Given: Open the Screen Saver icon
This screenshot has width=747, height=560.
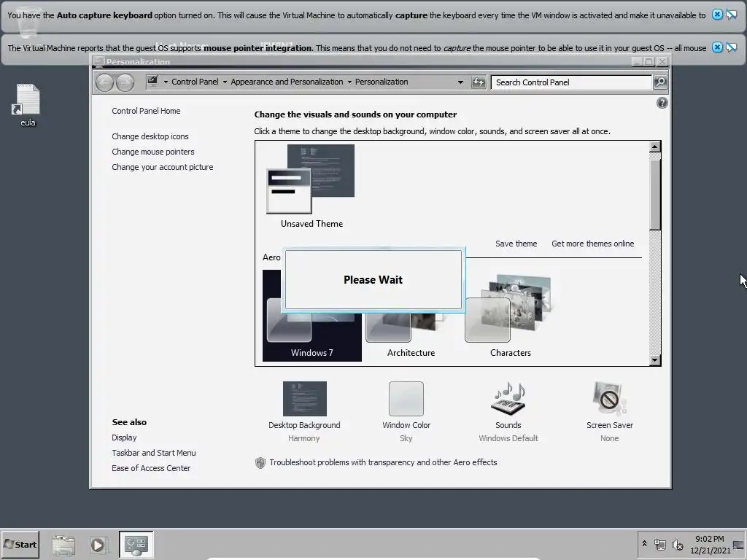Looking at the screenshot, I should (609, 399).
